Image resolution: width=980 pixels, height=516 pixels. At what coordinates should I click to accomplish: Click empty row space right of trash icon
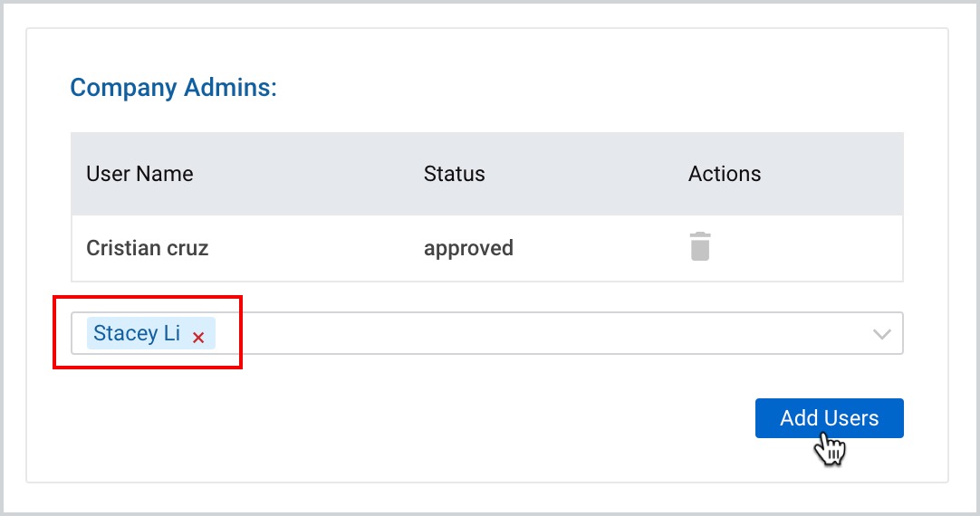tap(806, 248)
